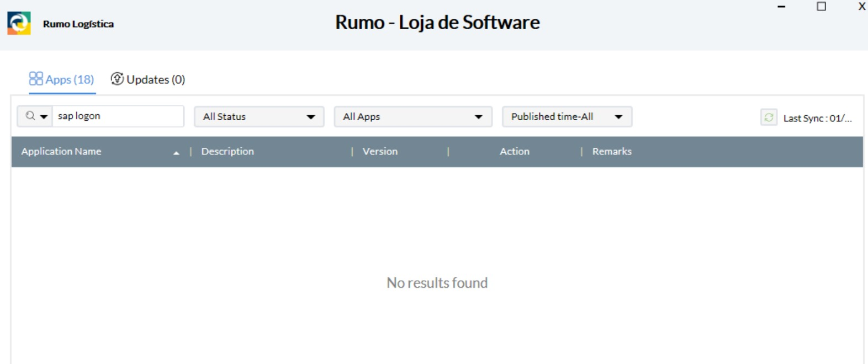
Task: Click the Description column header
Action: pos(227,152)
